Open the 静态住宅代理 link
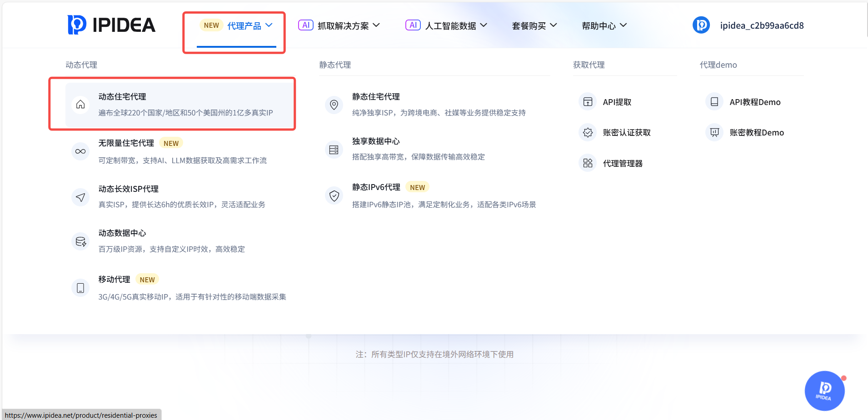 [x=376, y=97]
